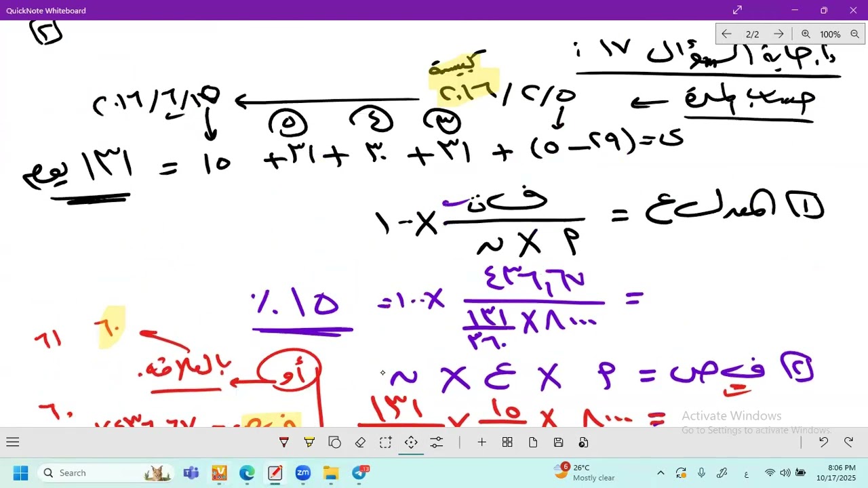Activate the eraser tool
Image resolution: width=868 pixels, height=488 pixels.
[x=360, y=443]
